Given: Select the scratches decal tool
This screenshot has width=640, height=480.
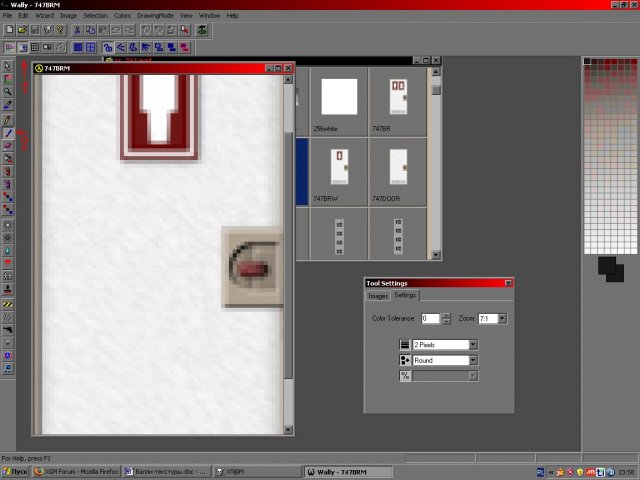Looking at the screenshot, I should (x=8, y=317).
